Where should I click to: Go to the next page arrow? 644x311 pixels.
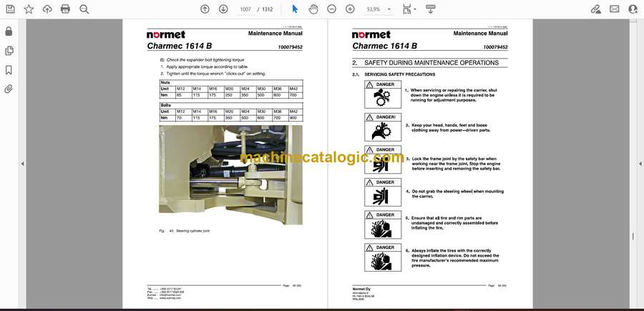223,9
